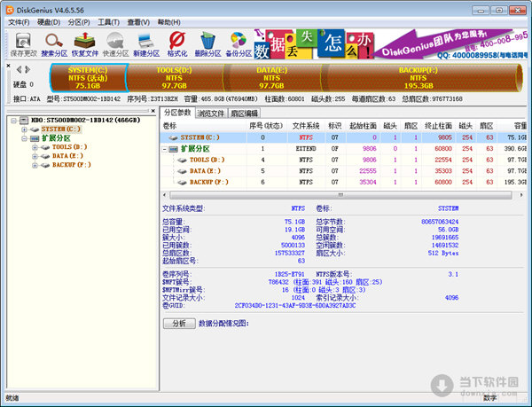Select SYSTEM (C:) row in partition table
The height and width of the screenshot is (407, 532).
[x=343, y=137]
